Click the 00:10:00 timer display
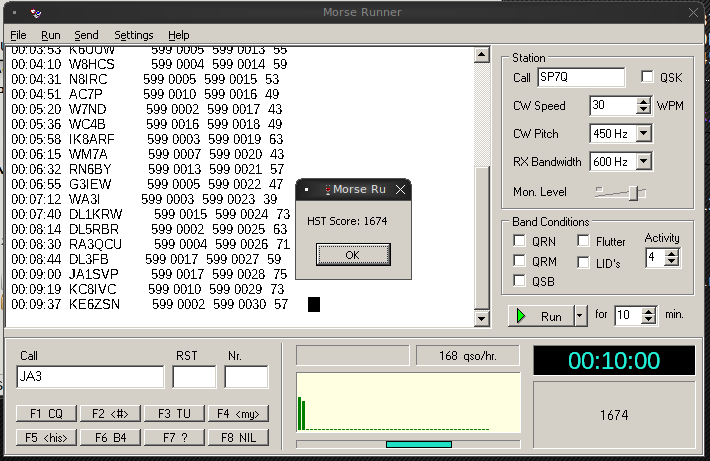Image resolution: width=710 pixels, height=461 pixels. coord(614,360)
